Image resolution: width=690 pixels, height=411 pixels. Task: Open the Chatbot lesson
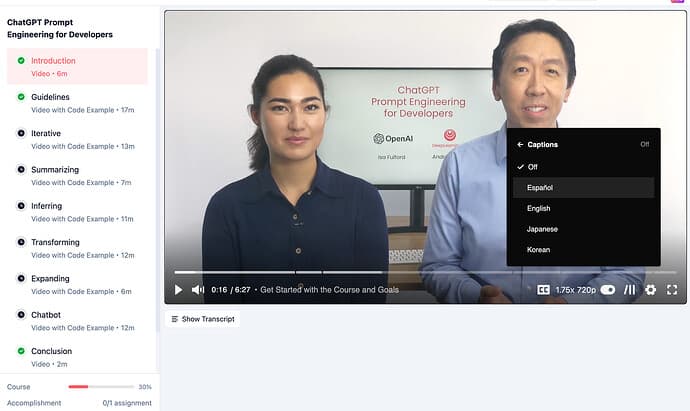click(77, 321)
